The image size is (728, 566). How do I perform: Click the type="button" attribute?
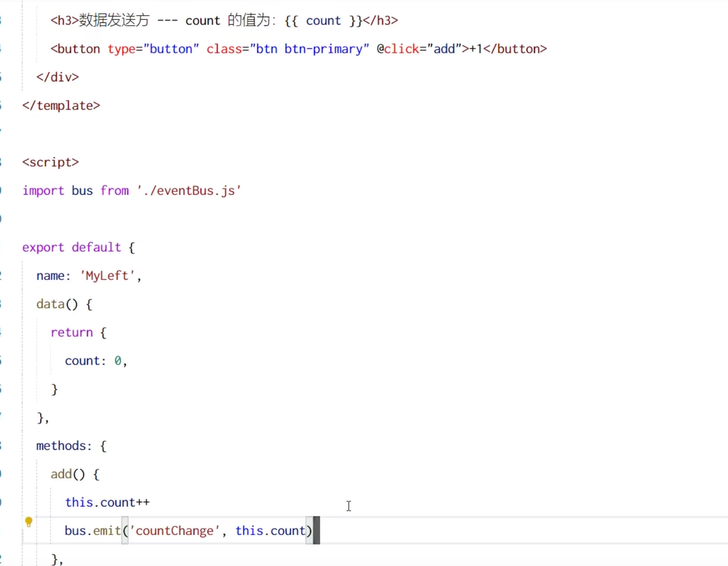pyautogui.click(x=153, y=49)
